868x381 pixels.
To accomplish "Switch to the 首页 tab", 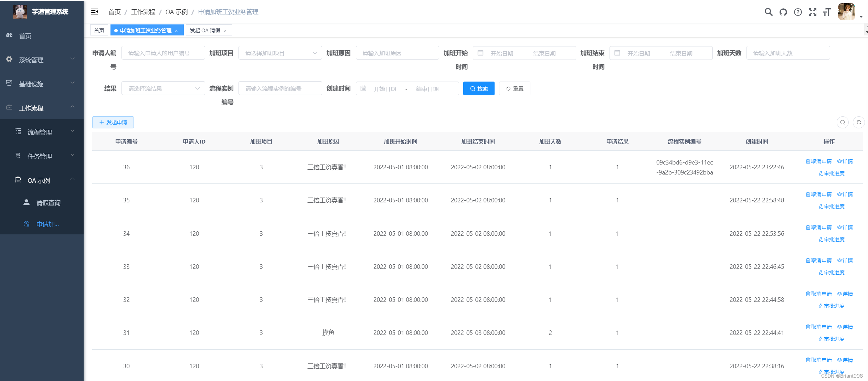I will pos(99,30).
